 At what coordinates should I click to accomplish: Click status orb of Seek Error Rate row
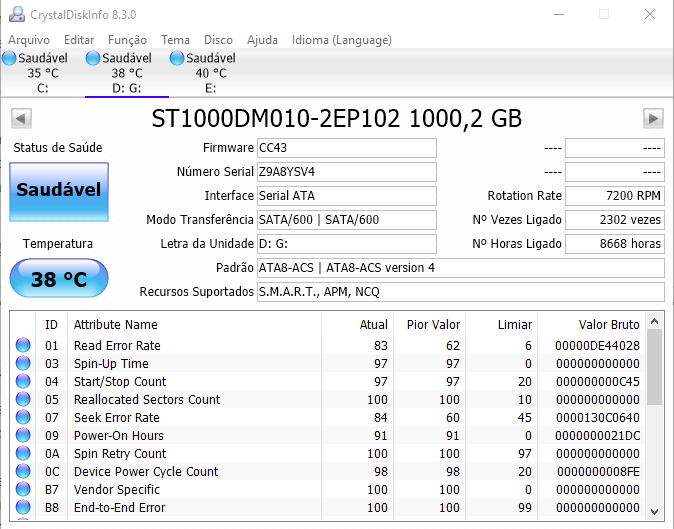[23, 417]
